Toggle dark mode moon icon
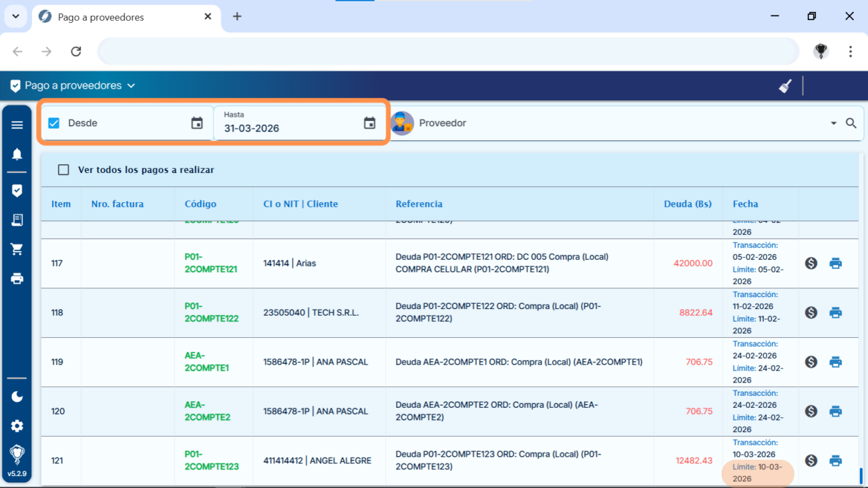The height and width of the screenshot is (488, 868). pyautogui.click(x=17, y=397)
